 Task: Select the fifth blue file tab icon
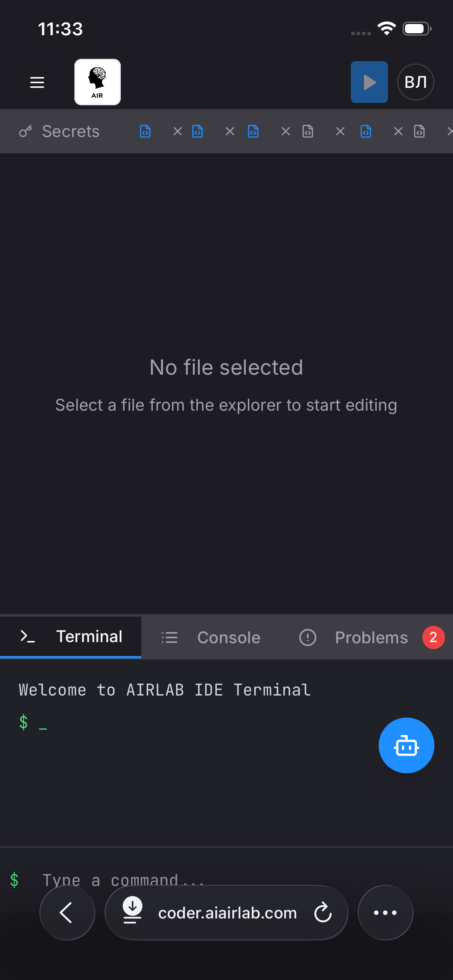pyautogui.click(x=366, y=131)
